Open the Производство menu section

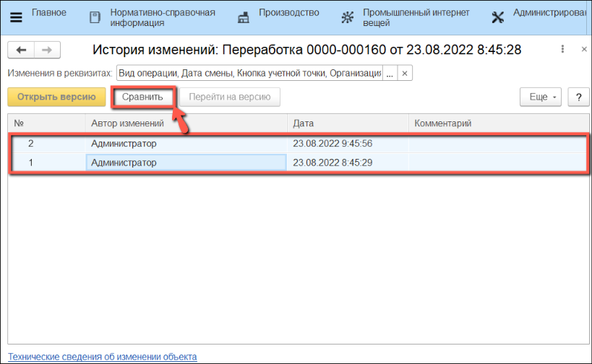pos(289,13)
